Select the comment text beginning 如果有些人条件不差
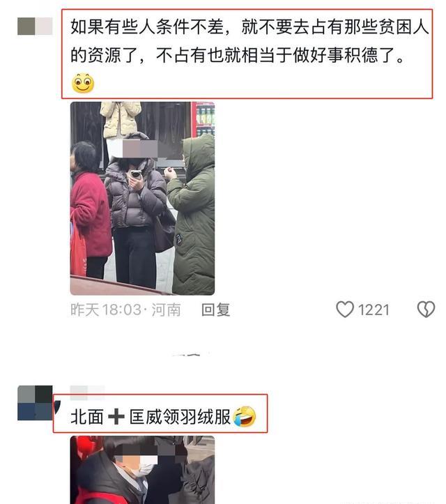 (x=249, y=40)
